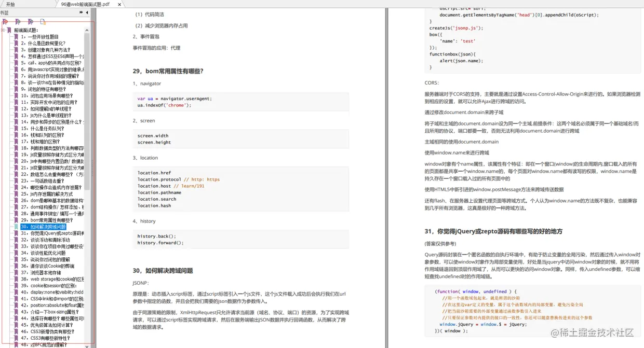Select bookmark 13，js为什么是单线程的?
Viewport: 644px width, 348px height.
click(46, 116)
